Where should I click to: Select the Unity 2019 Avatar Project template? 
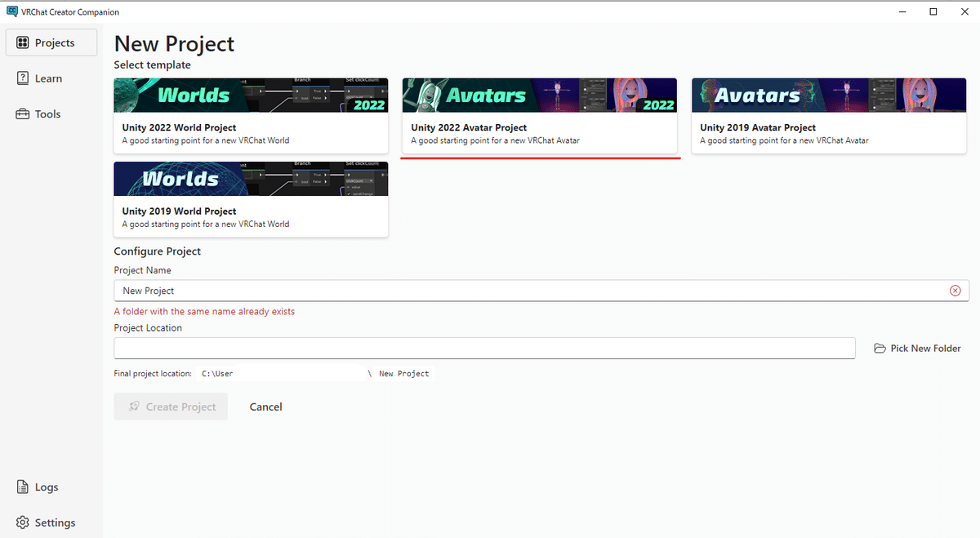click(830, 115)
